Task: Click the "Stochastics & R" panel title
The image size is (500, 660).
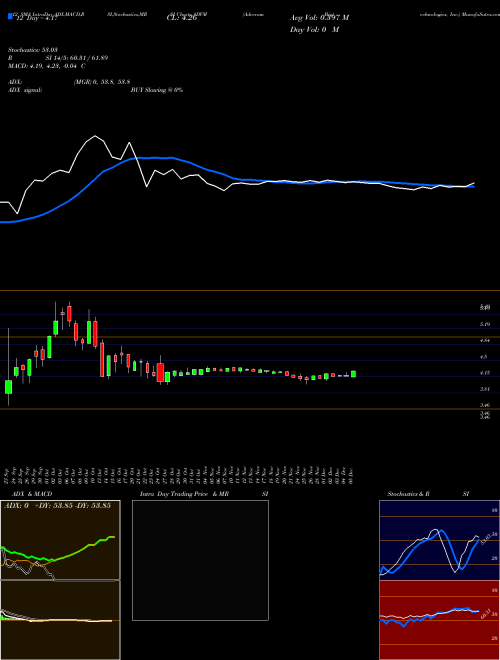Action: point(408,494)
